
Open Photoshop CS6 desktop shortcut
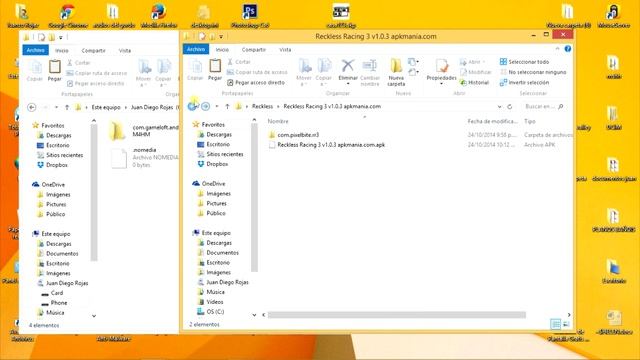[250, 16]
